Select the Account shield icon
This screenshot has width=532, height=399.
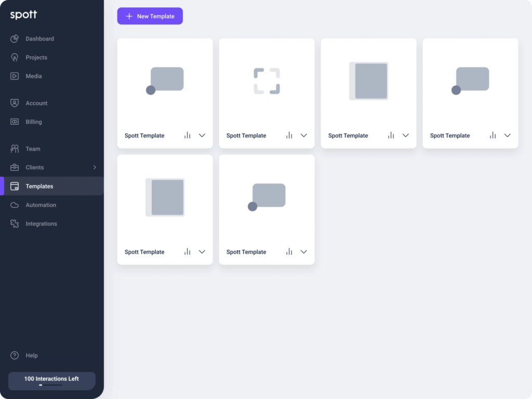pyautogui.click(x=14, y=103)
